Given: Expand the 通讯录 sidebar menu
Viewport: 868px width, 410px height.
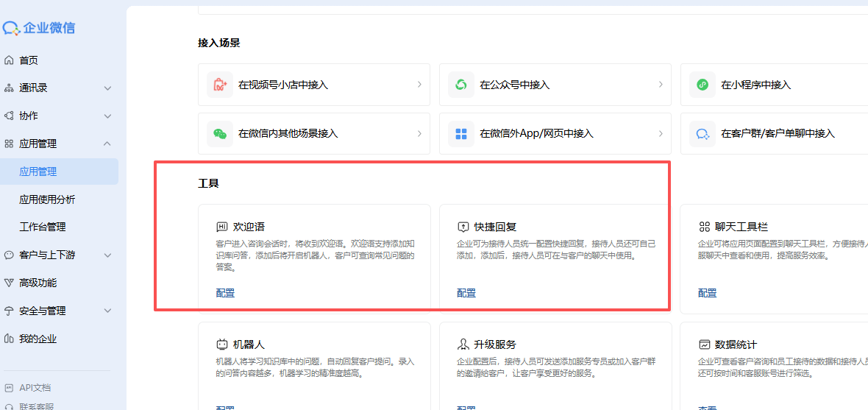Looking at the screenshot, I should (107, 88).
